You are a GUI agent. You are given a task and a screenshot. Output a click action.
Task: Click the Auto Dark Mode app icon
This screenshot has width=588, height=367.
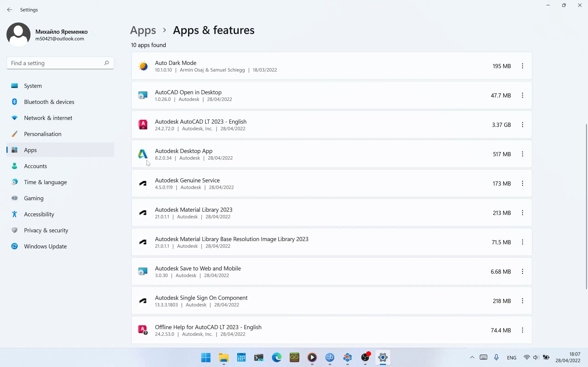click(x=143, y=66)
